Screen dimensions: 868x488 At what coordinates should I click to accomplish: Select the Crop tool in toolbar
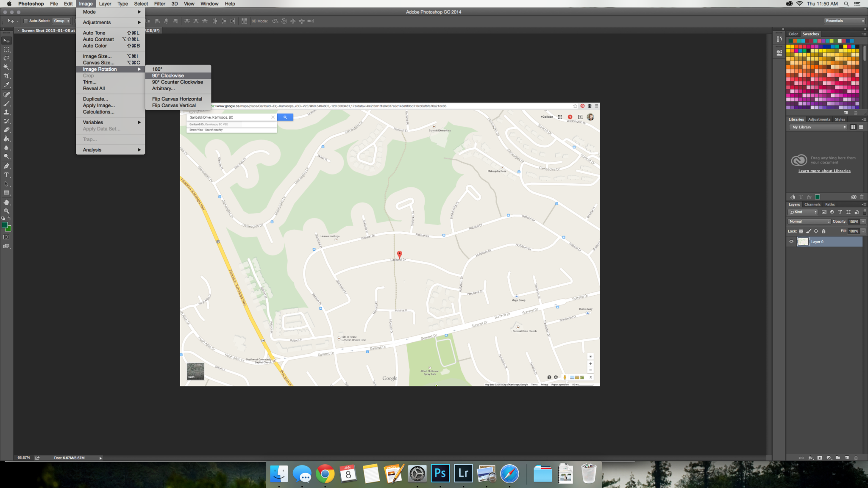coord(6,76)
